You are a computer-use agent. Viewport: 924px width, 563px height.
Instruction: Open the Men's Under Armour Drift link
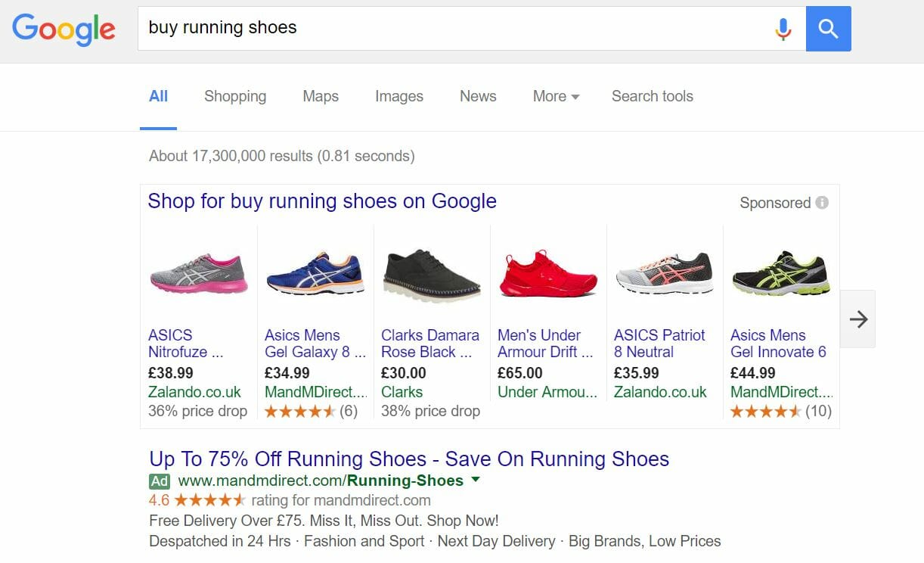(545, 344)
